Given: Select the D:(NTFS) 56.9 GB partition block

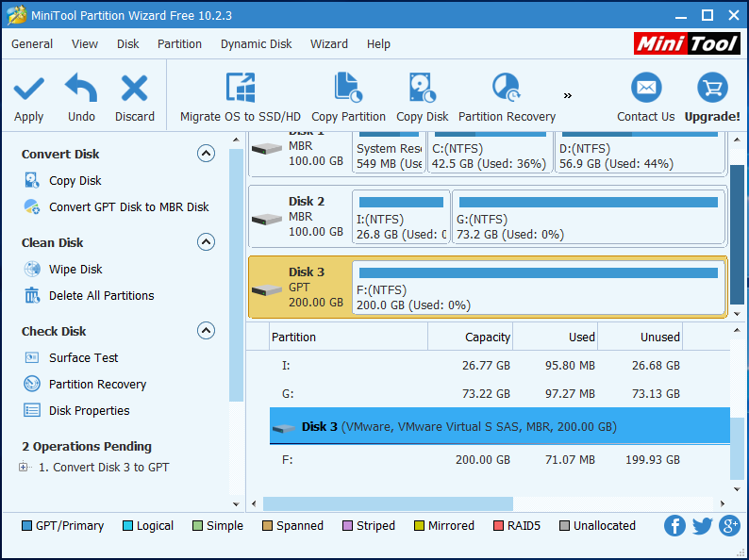Looking at the screenshot, I should tap(640, 153).
